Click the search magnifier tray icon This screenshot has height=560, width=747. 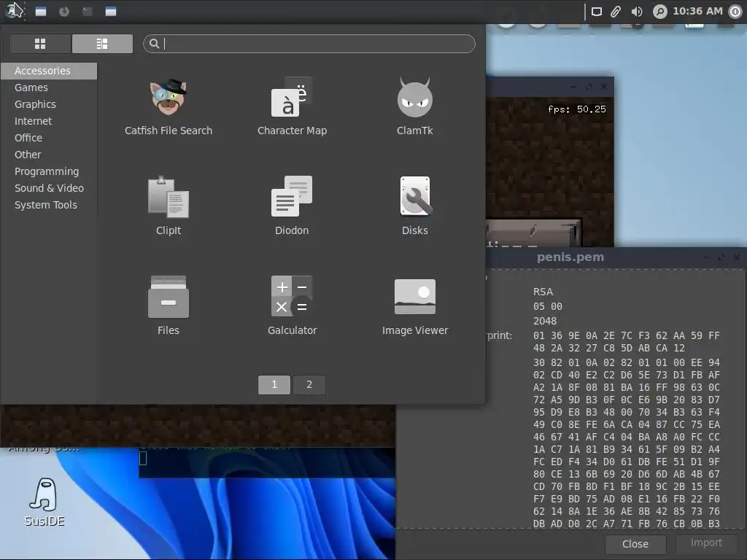click(x=659, y=12)
